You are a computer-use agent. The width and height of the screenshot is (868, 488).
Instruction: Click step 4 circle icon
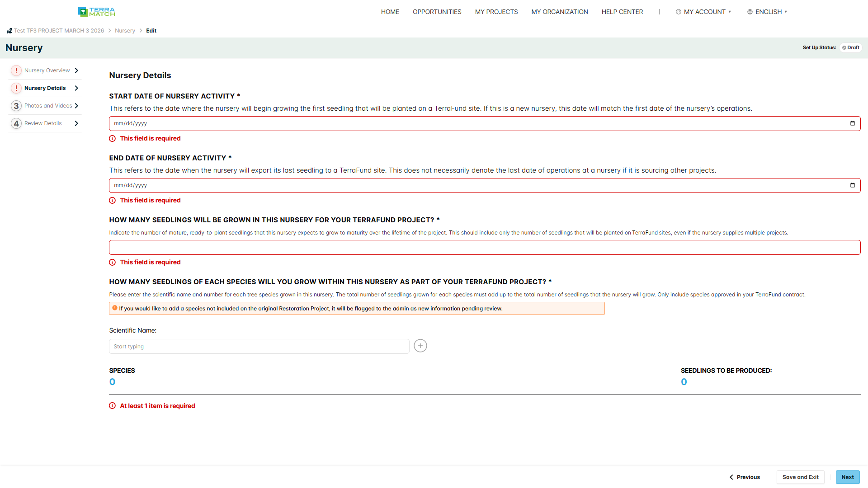pos(16,123)
